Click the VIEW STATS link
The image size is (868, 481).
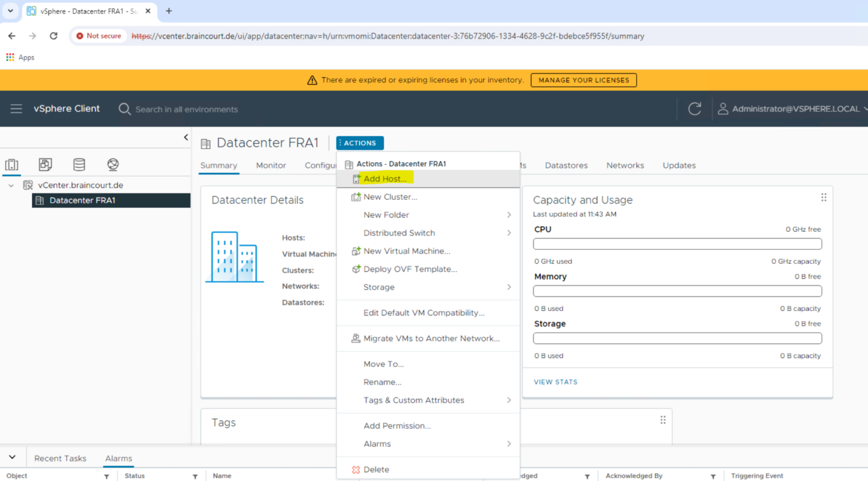(555, 382)
